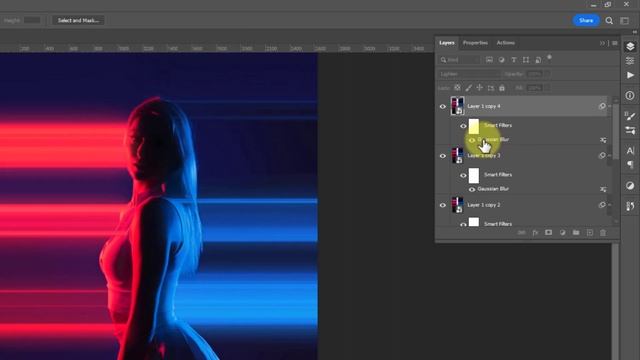
Task: Open the Fill slider dropdown arrow
Action: pyautogui.click(x=547, y=88)
